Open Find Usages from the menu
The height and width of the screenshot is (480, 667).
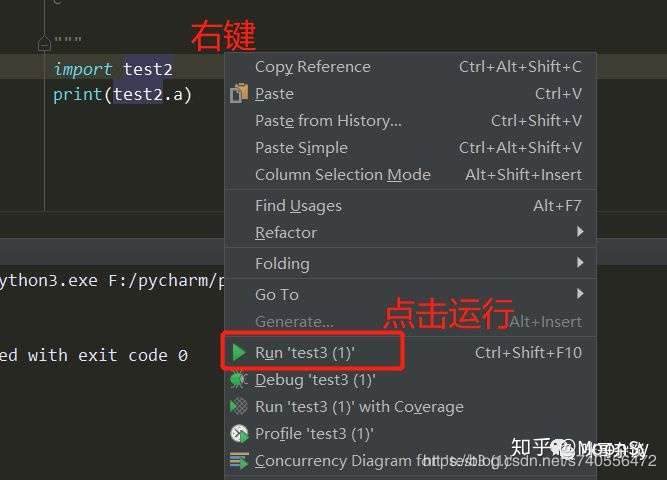(x=298, y=206)
